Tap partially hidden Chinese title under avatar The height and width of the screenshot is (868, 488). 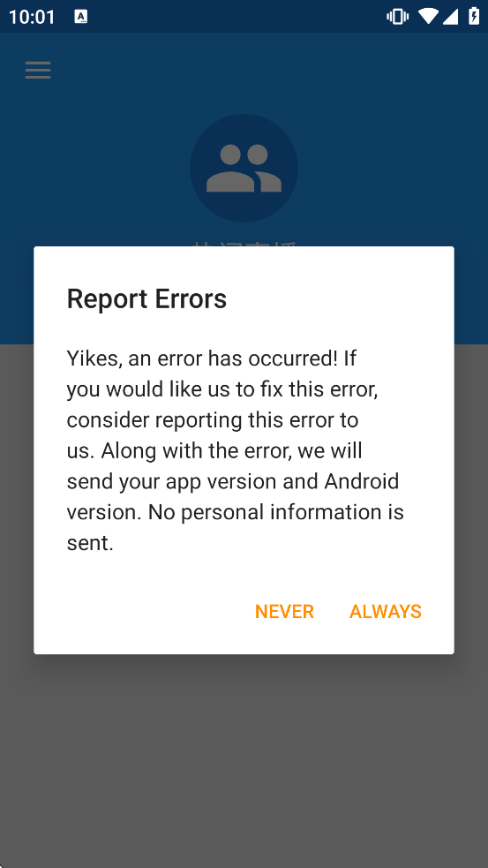tap(244, 244)
